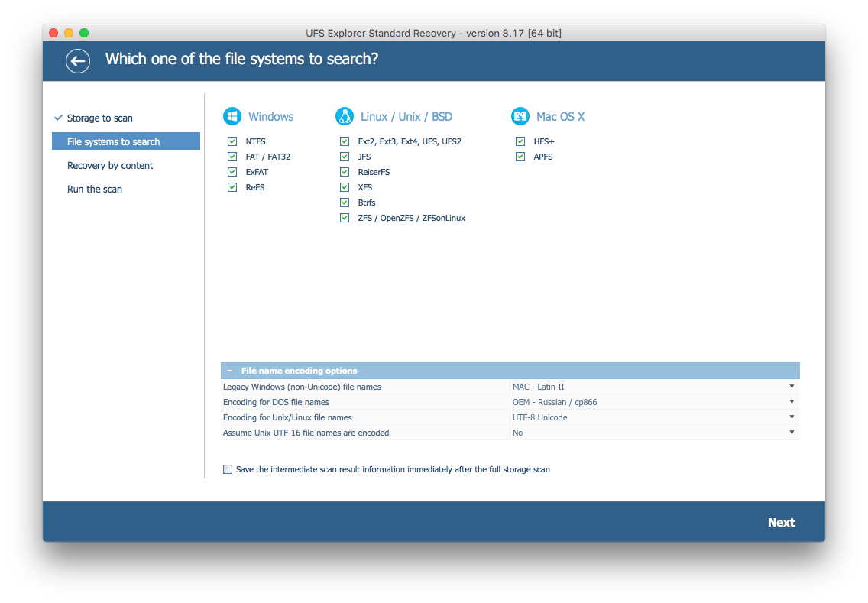This screenshot has width=868, height=603.
Task: Select File systems to search step
Action: [125, 141]
